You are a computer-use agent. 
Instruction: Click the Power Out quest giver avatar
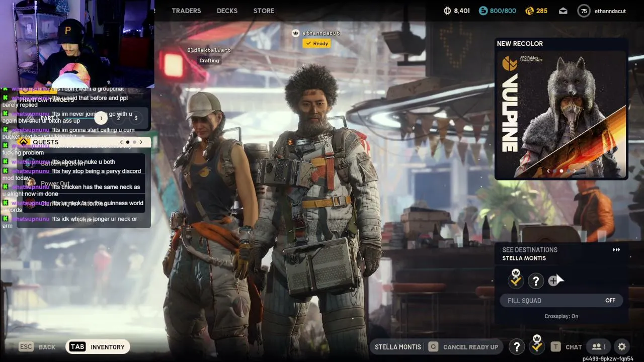point(30,184)
